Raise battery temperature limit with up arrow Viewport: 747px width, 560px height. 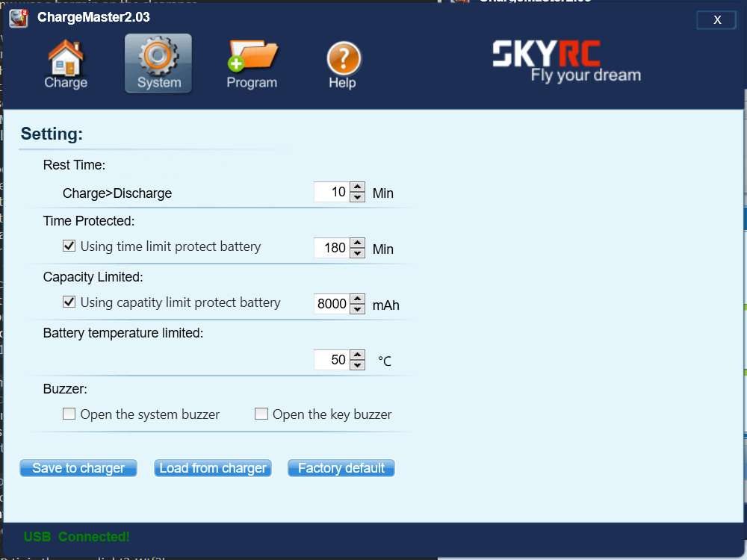pos(358,355)
